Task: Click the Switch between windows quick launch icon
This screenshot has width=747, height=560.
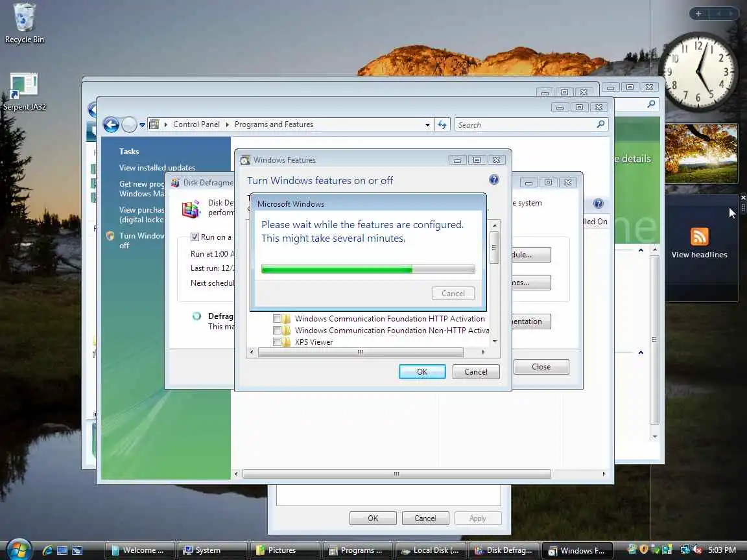Action: pyautogui.click(x=77, y=550)
